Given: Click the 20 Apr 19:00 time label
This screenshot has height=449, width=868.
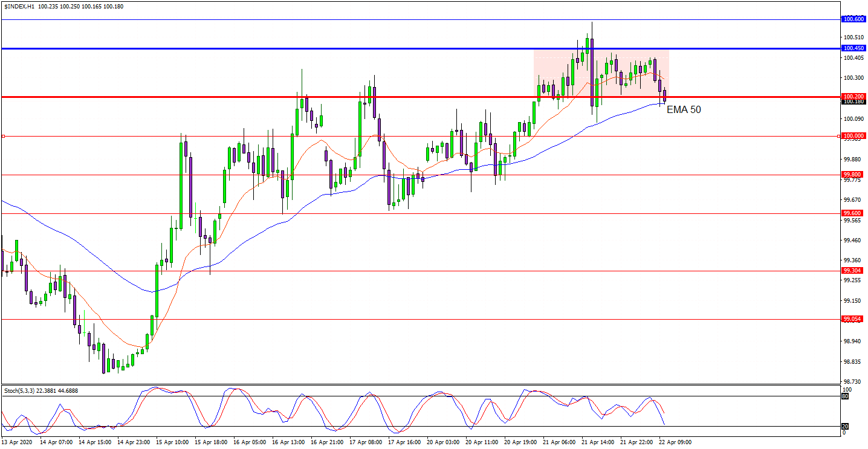Looking at the screenshot, I should [x=521, y=442].
